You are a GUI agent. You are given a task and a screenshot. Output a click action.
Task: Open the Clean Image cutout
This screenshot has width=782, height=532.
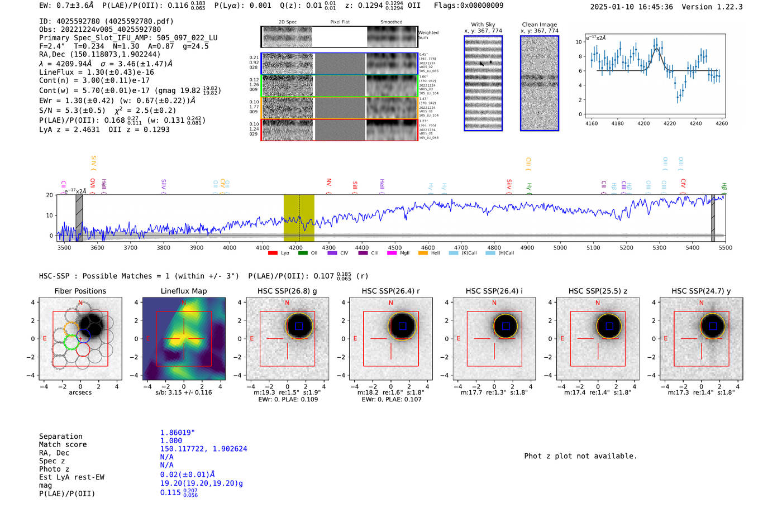pyautogui.click(x=540, y=83)
